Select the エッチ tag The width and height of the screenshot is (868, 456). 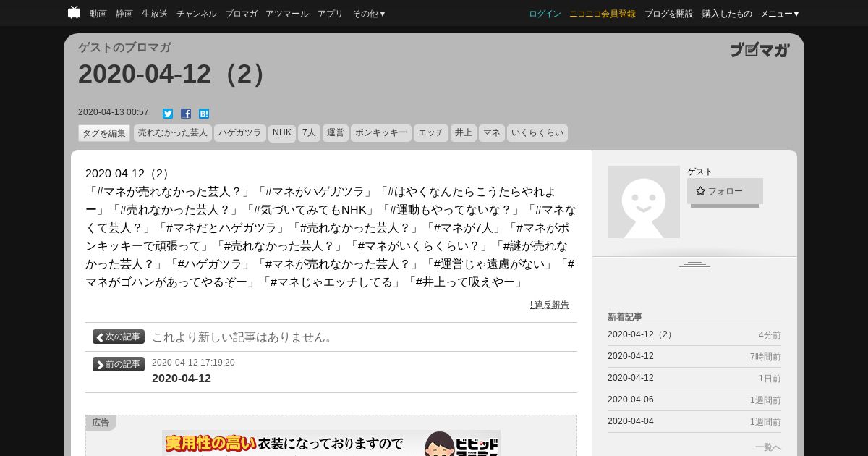(x=431, y=133)
